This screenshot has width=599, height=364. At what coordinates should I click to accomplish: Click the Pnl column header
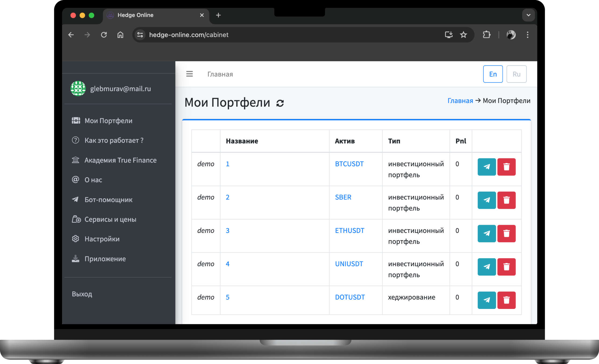(461, 141)
